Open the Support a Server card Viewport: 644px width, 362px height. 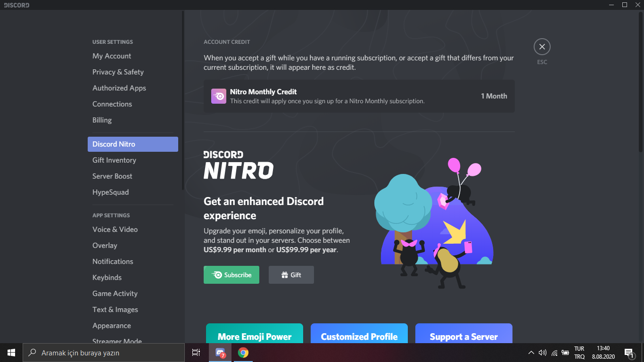464,333
